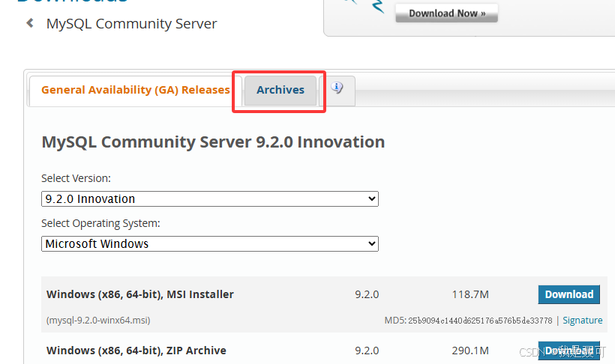The height and width of the screenshot is (364, 615).
Task: Click the 9.2.0 version cell in ZIP Archive row
Action: pos(367,351)
